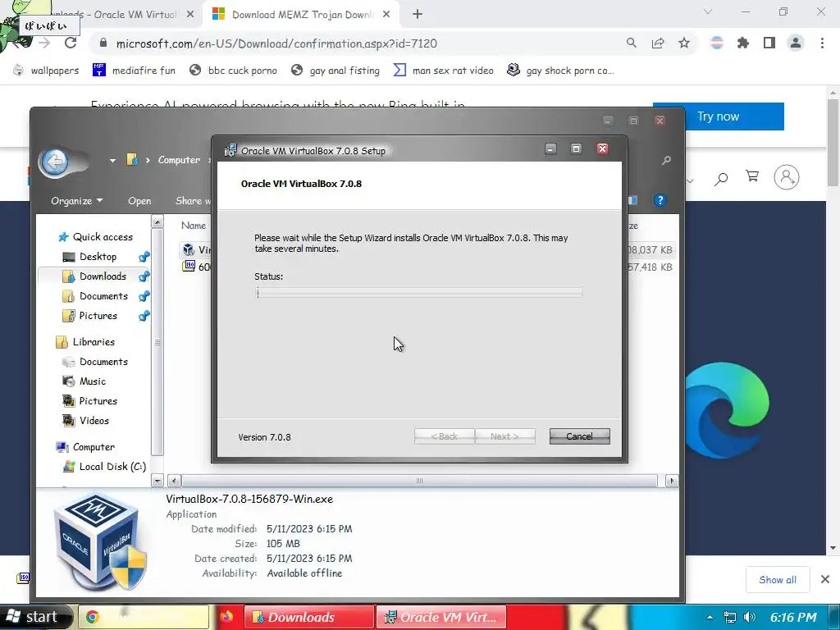Switch to the Oracle VM VirtualBox tab

click(122, 15)
